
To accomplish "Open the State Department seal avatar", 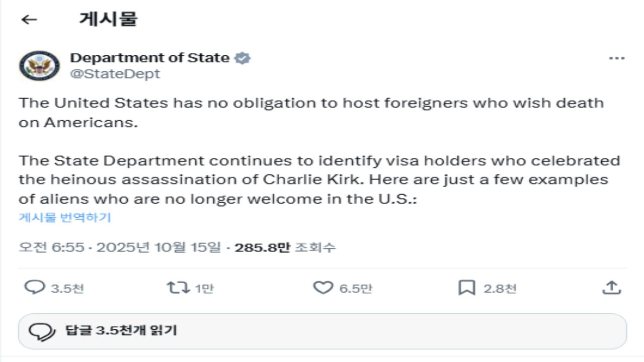I will pos(39,65).
